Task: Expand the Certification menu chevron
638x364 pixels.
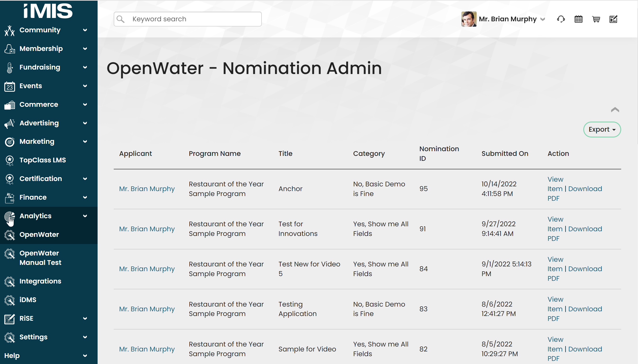Action: pyautogui.click(x=85, y=179)
